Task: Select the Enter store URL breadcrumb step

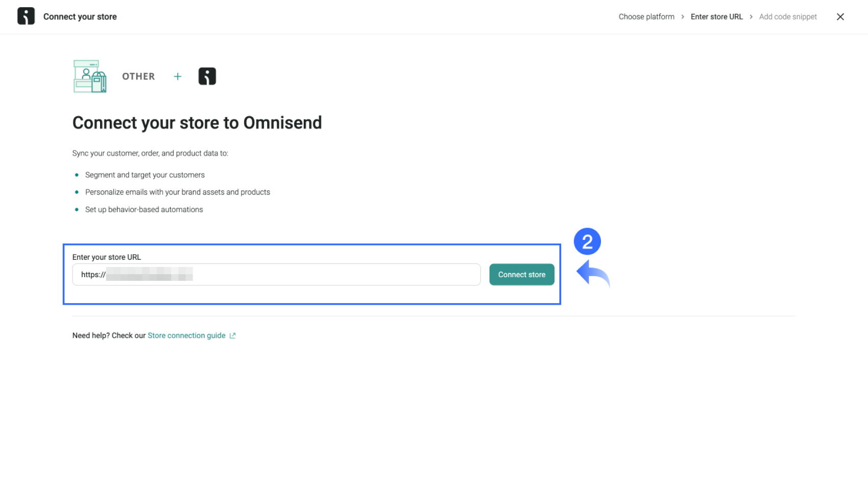Action: click(717, 16)
